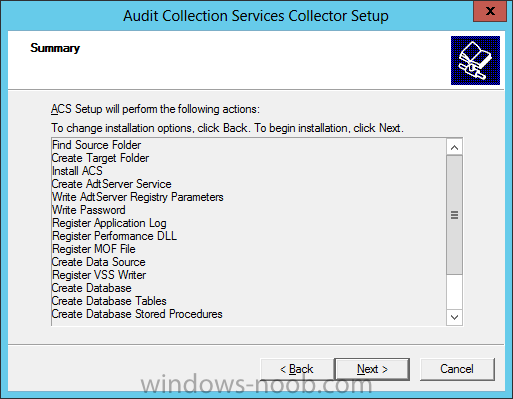Go back with the Back button
Image resolution: width=513 pixels, height=399 pixels.
tap(297, 369)
